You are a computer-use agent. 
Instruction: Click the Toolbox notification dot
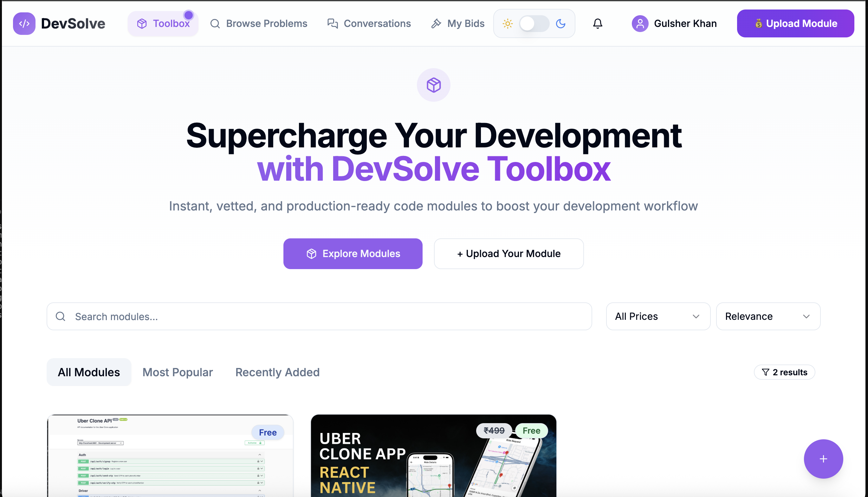tap(188, 15)
